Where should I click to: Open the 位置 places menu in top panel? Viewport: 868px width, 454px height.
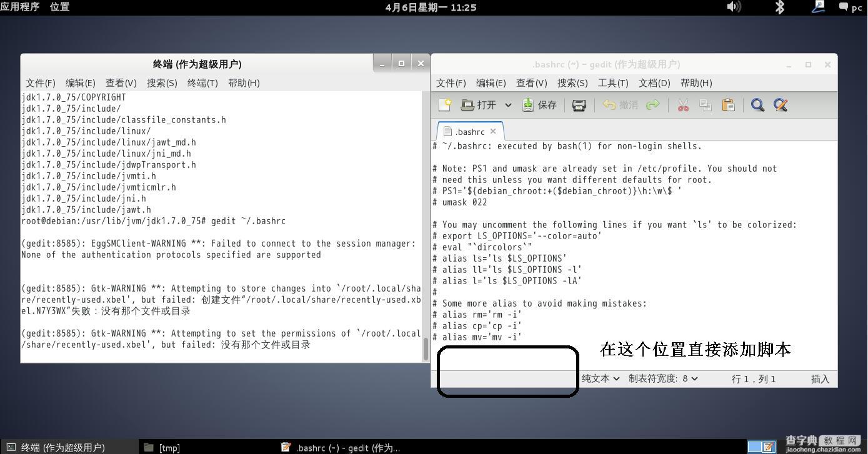pos(59,7)
